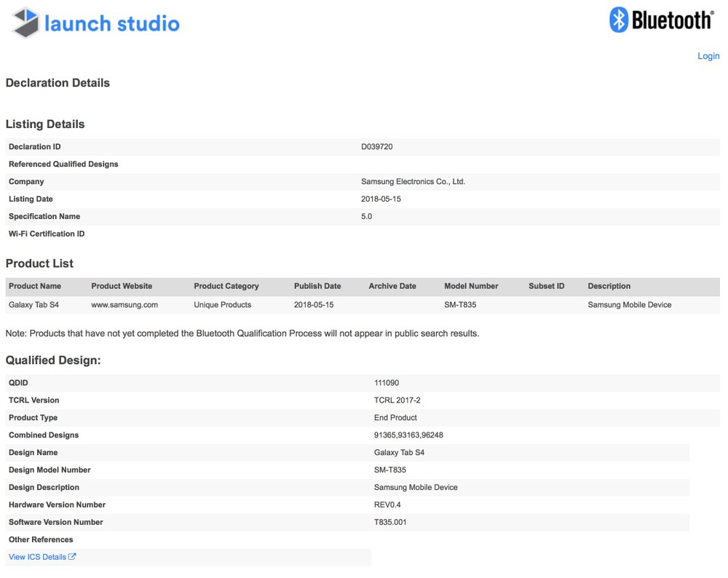Click the Combined Designs label
Screen dimensions: 728x578
point(44,435)
